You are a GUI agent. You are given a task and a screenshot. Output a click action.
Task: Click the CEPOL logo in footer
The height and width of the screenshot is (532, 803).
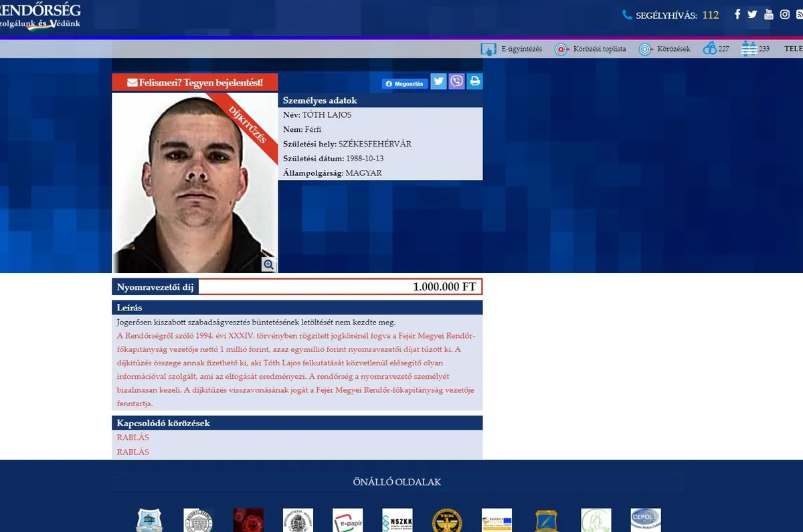pos(645,520)
